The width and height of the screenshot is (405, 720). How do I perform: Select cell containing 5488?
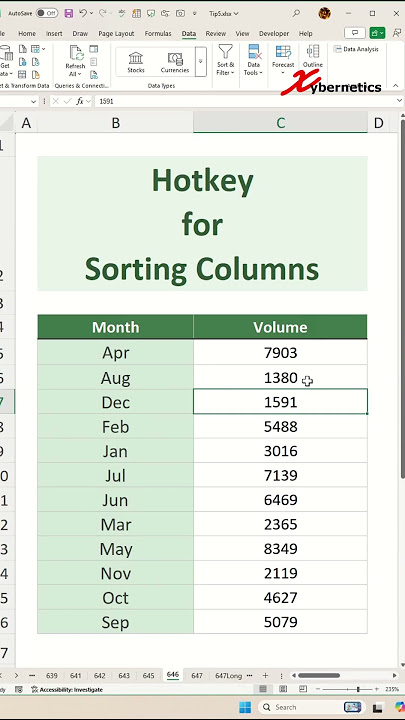coord(280,427)
